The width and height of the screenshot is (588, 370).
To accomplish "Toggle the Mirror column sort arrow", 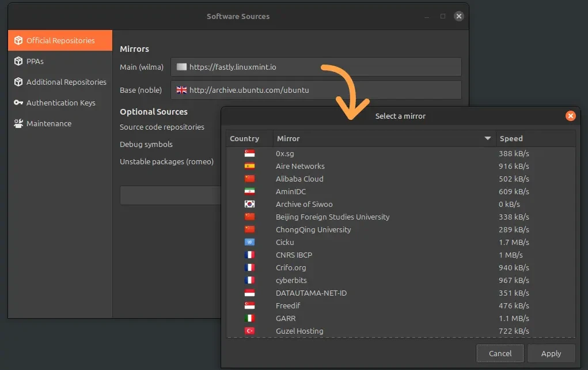I will [487, 138].
